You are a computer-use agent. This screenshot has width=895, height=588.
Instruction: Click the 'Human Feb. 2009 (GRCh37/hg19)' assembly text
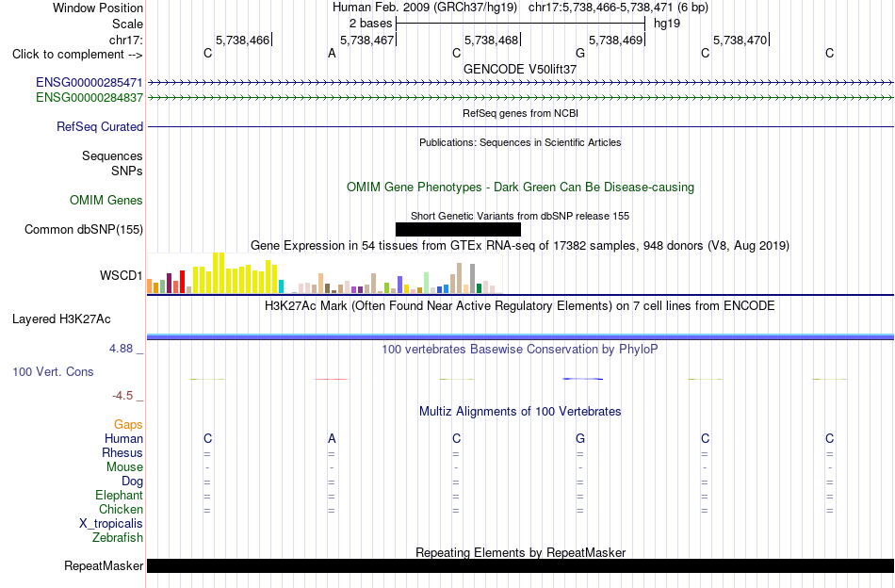[x=425, y=8]
